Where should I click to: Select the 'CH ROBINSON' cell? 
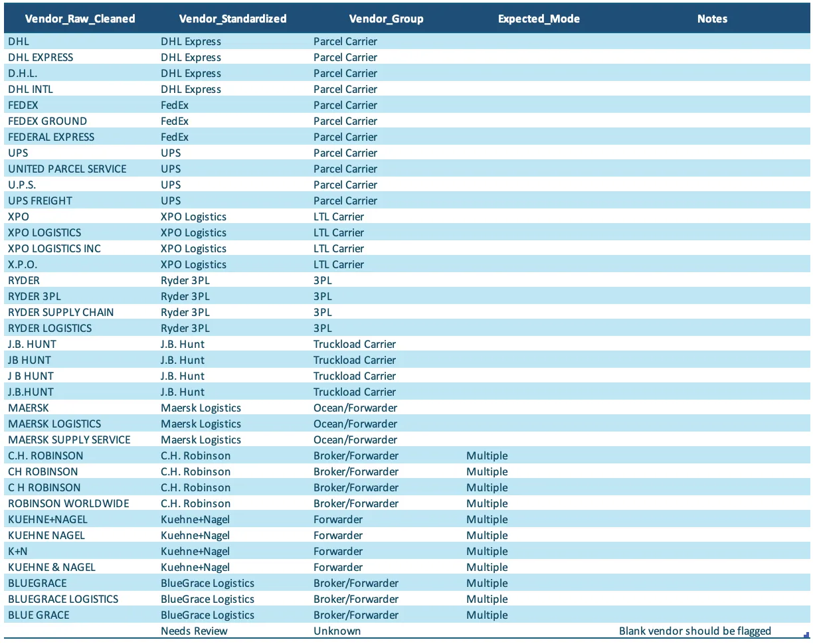pos(80,471)
